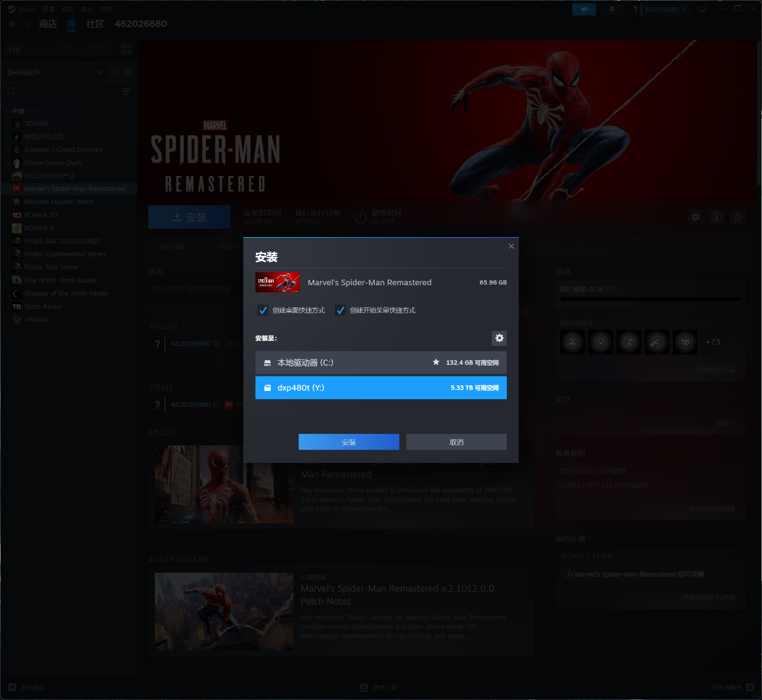Click the second achievement icon

600,342
